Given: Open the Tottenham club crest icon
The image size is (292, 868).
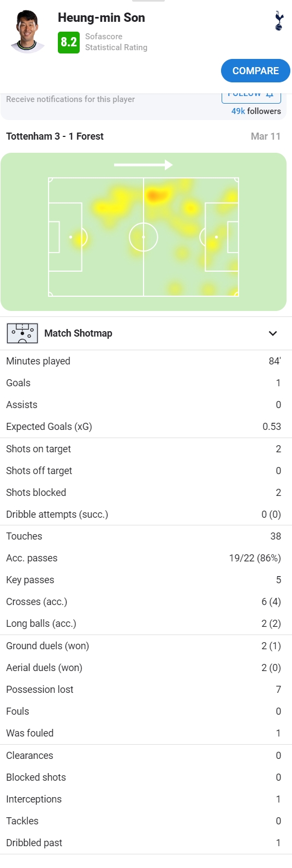Looking at the screenshot, I should [x=279, y=21].
